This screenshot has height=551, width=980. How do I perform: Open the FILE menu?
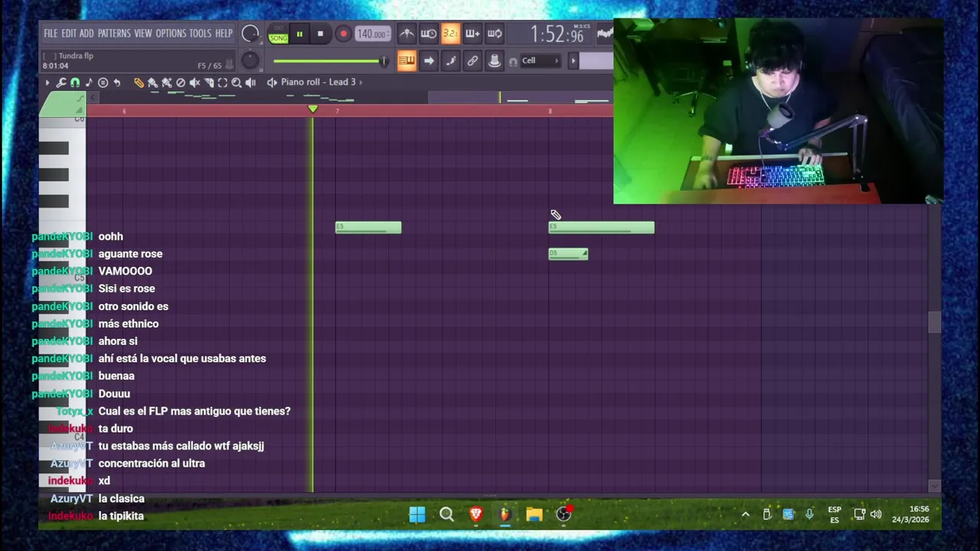(x=51, y=34)
